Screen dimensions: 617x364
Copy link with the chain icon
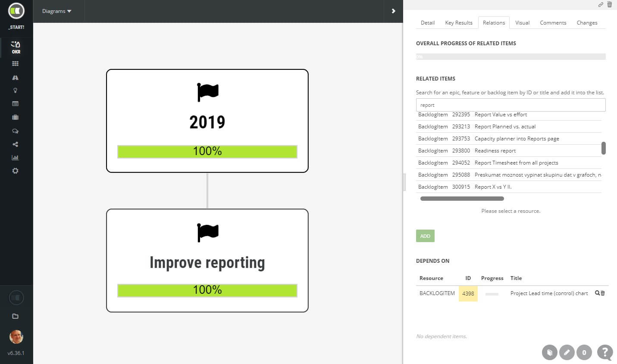pos(601,5)
